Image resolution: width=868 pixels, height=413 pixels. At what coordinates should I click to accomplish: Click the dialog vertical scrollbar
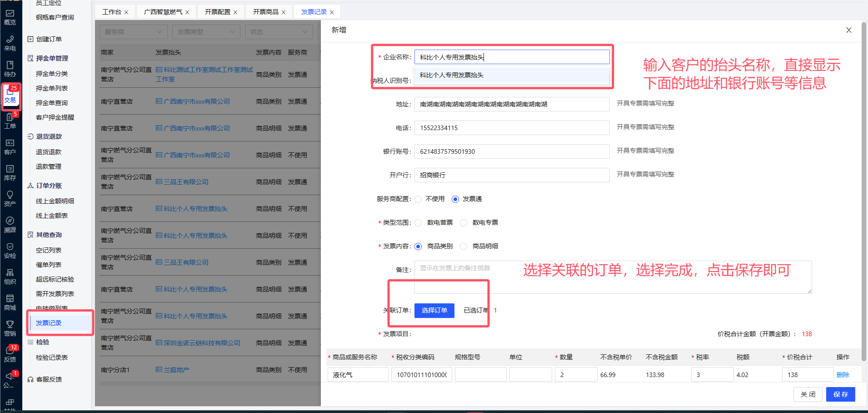864,191
